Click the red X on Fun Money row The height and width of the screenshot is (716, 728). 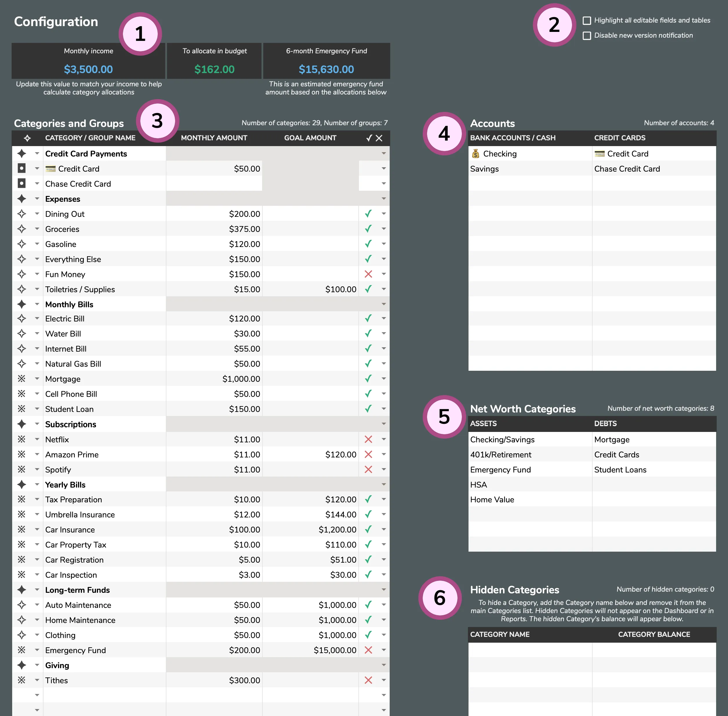[368, 274]
